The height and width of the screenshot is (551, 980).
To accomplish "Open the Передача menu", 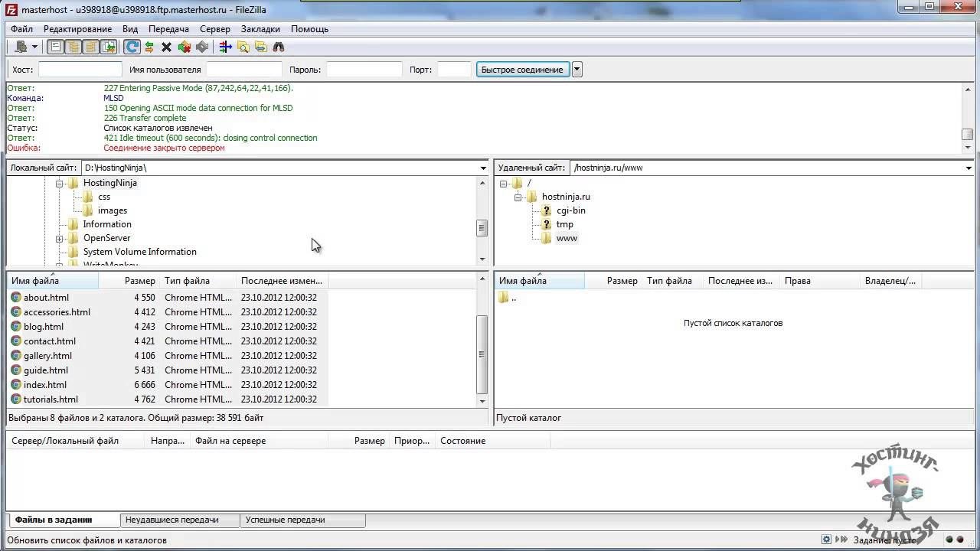I will (168, 29).
